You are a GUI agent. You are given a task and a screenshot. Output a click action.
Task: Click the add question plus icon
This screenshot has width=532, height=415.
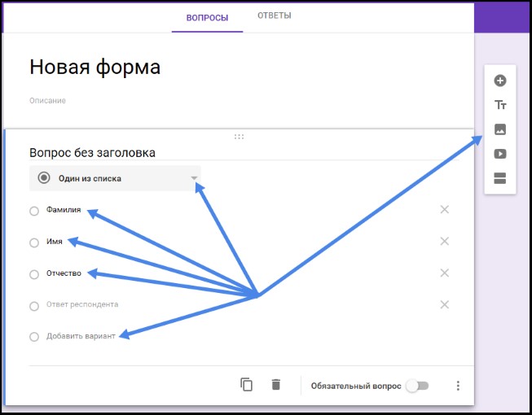(x=500, y=81)
